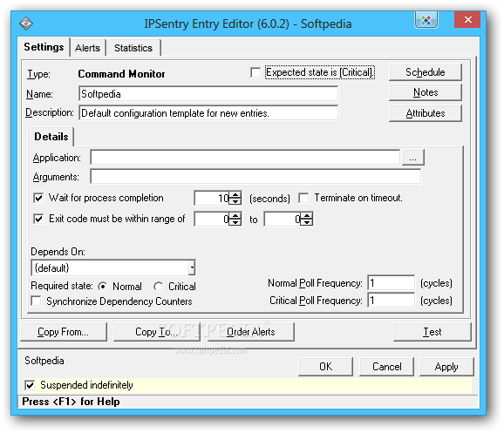Click the colorful icon button in title bar
This screenshot has width=504, height=433.
[x=426, y=21]
